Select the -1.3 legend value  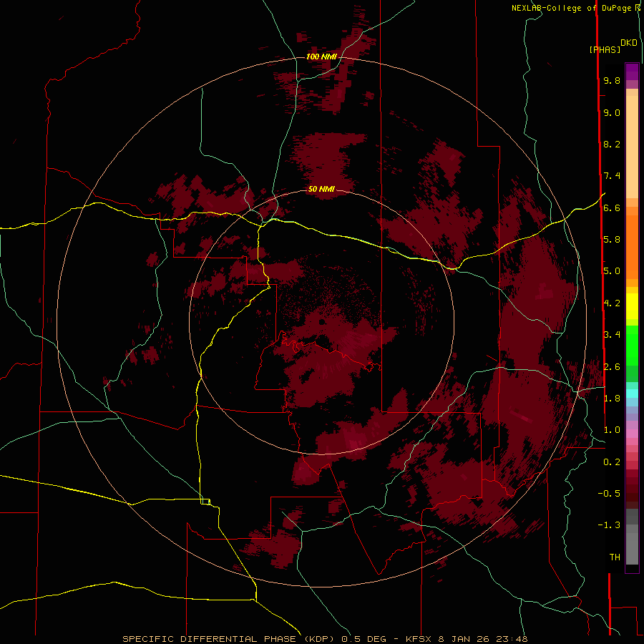coord(609,525)
